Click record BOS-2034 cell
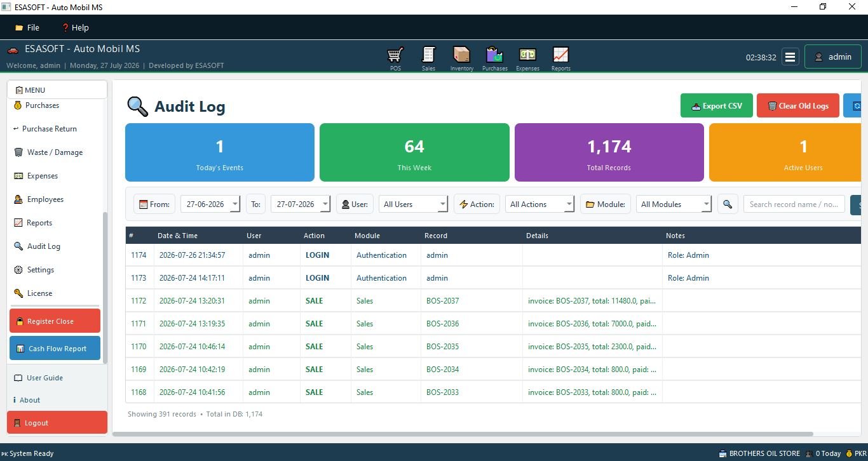The width and height of the screenshot is (868, 461). 471,369
